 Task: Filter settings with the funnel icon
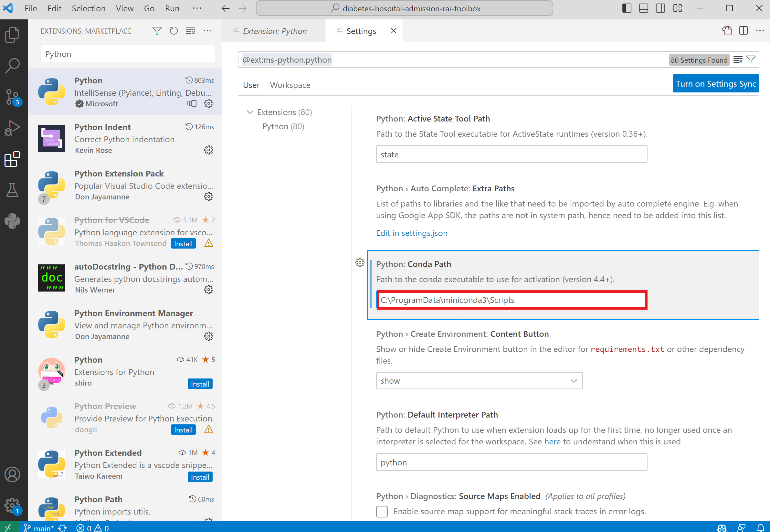coord(751,60)
